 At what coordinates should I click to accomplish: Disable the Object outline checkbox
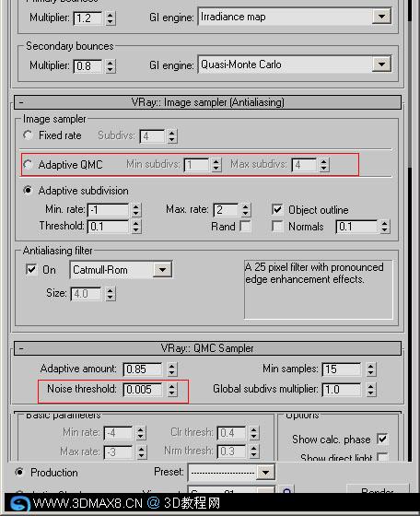[277, 209]
